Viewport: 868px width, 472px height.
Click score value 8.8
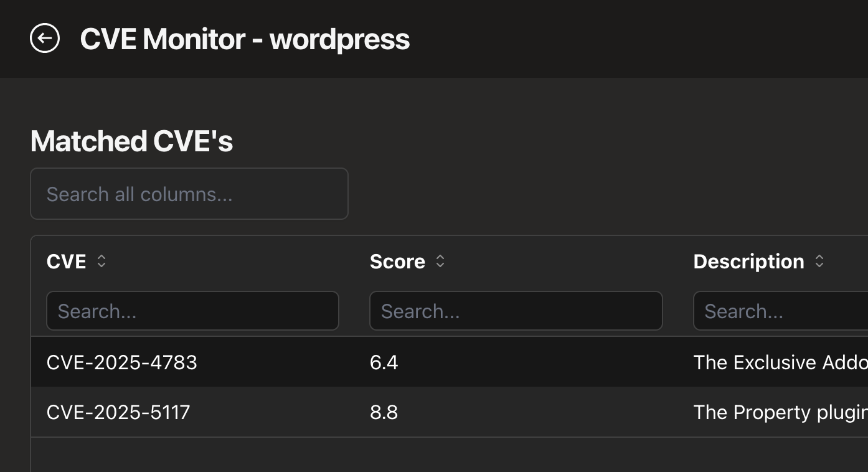click(x=384, y=412)
